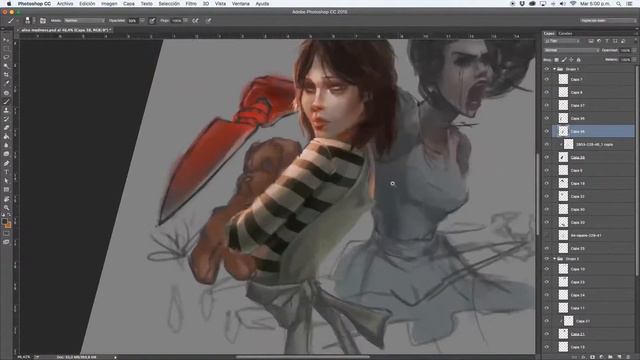Click the foreground color swatch
The image size is (640, 360).
4,221
